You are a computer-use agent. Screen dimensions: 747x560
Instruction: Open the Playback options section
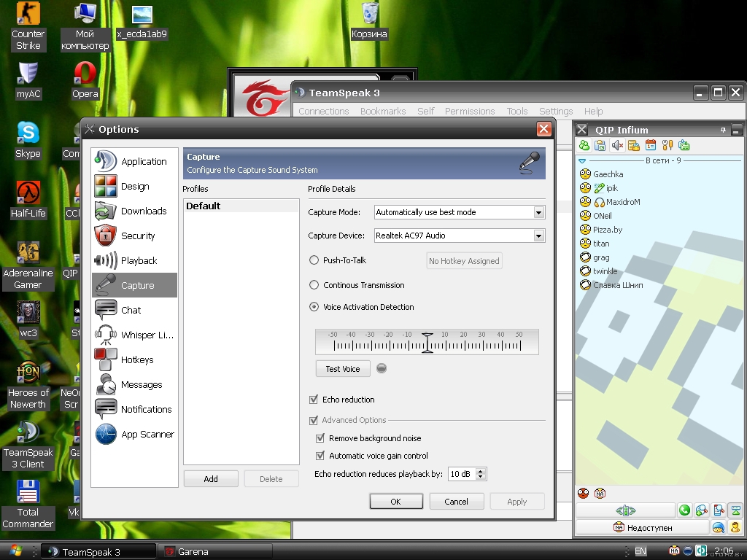(x=134, y=260)
